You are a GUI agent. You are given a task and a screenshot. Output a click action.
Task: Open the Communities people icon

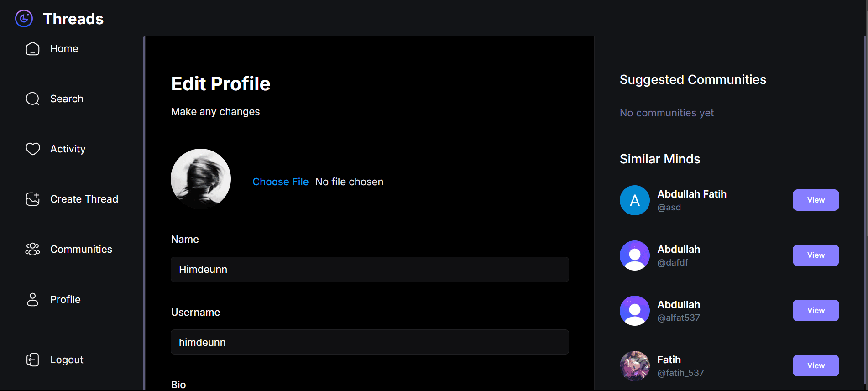click(32, 249)
